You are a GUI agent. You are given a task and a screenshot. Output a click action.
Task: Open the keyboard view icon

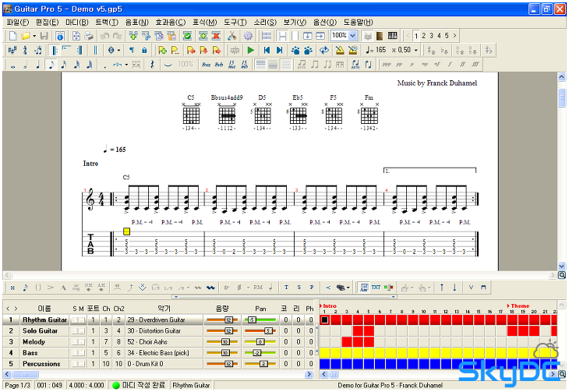tap(393, 36)
